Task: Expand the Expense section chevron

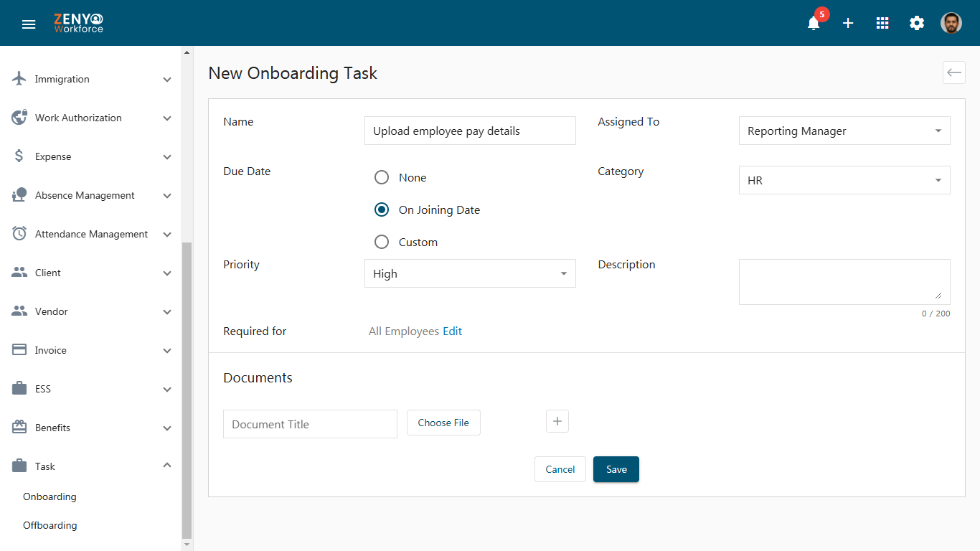Action: pos(167,157)
